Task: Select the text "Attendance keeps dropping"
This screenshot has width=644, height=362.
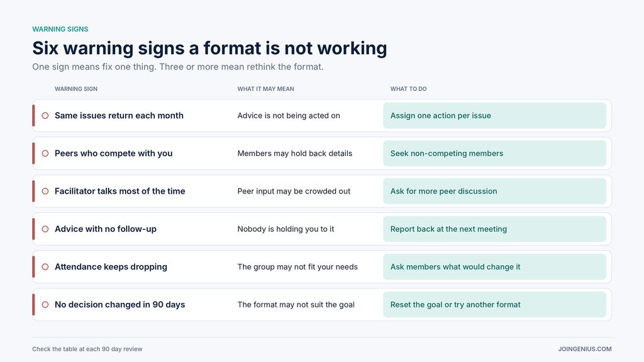Action: [x=111, y=266]
